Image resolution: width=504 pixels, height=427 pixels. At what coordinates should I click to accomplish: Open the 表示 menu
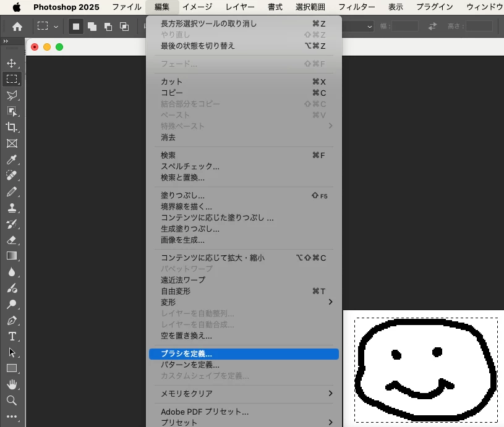click(395, 7)
